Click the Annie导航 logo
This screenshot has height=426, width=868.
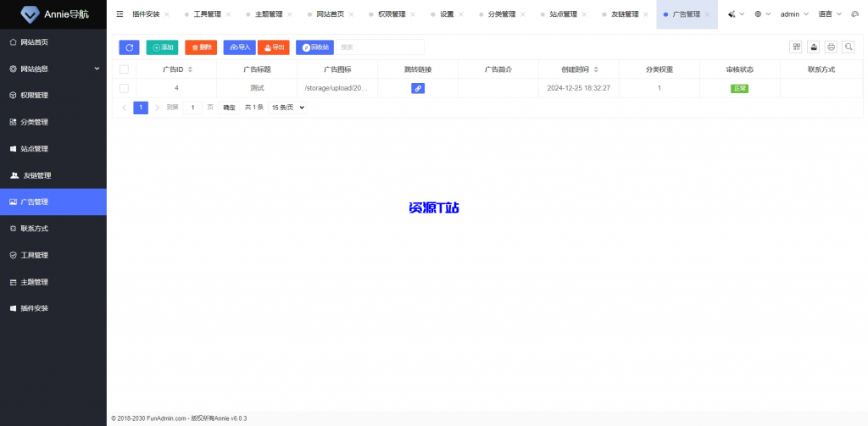(53, 14)
